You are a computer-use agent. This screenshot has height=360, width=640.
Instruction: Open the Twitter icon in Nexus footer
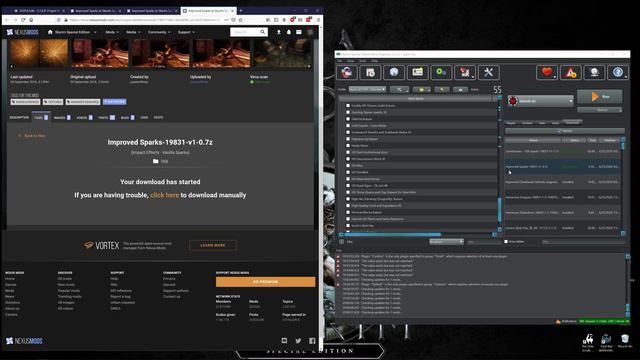298,341
